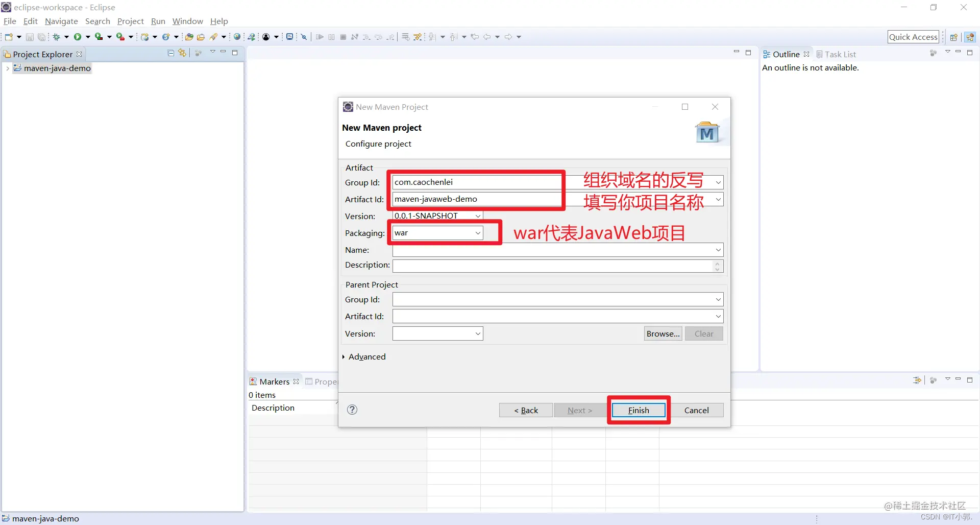Click the Clear button
Image resolution: width=980 pixels, height=525 pixels.
[704, 333]
